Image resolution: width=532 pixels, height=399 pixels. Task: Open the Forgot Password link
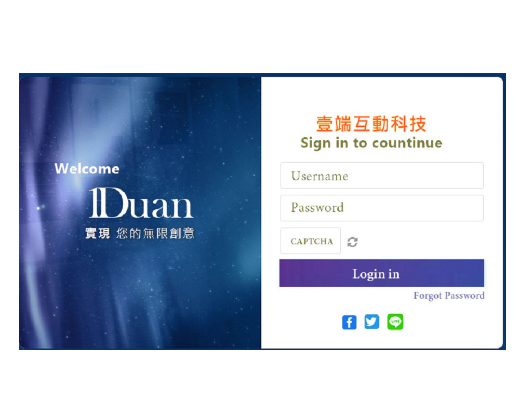coord(449,296)
